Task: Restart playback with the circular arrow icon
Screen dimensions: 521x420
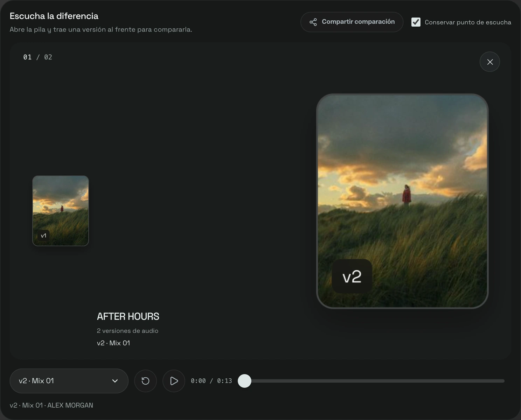Action: 145,381
